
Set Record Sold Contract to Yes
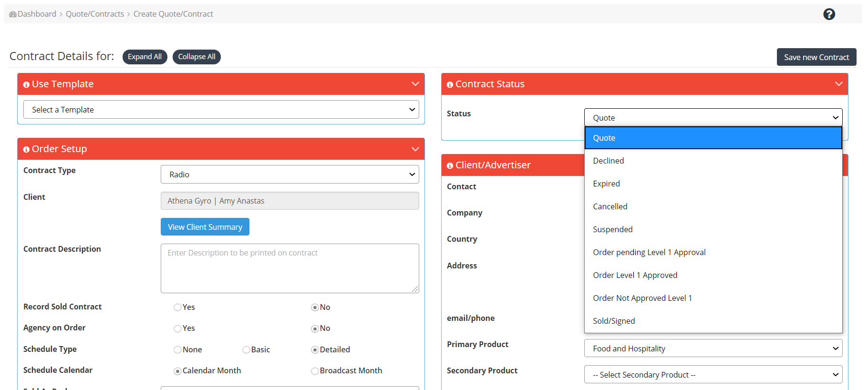click(x=177, y=308)
